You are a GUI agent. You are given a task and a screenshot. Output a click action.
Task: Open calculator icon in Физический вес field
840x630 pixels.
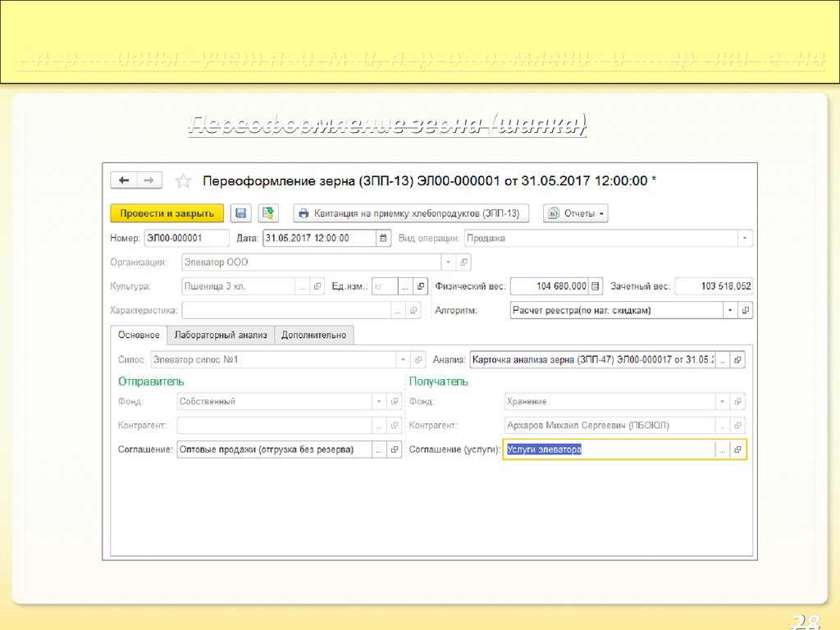(x=596, y=286)
